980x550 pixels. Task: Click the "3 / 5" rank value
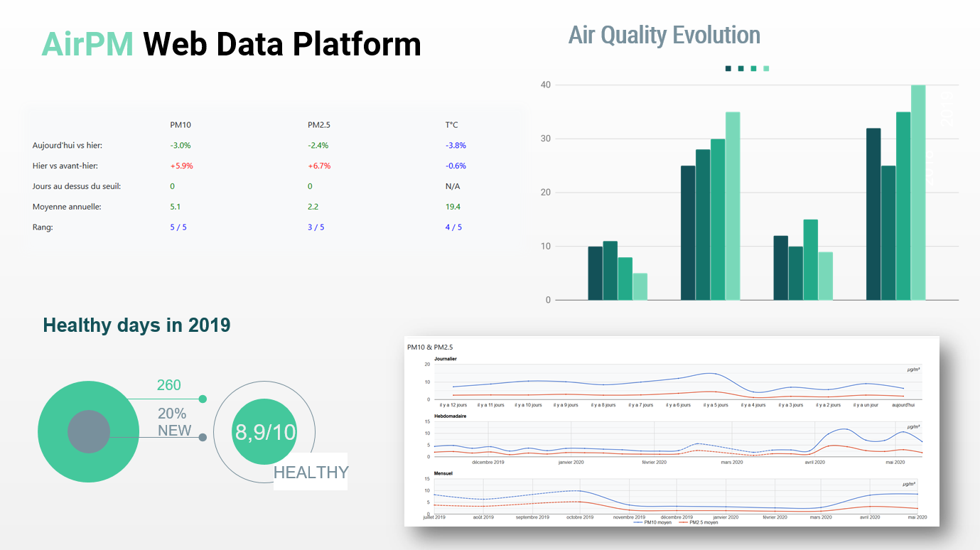coord(316,227)
